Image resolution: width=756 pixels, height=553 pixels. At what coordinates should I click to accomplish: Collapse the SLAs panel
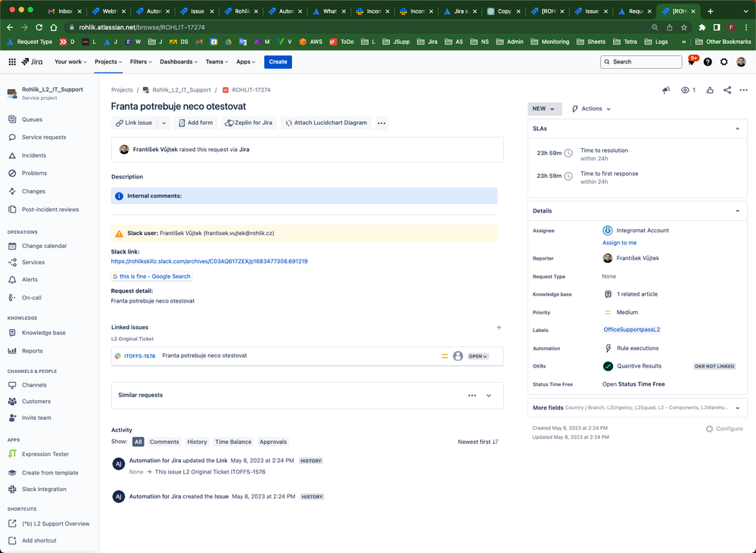737,129
